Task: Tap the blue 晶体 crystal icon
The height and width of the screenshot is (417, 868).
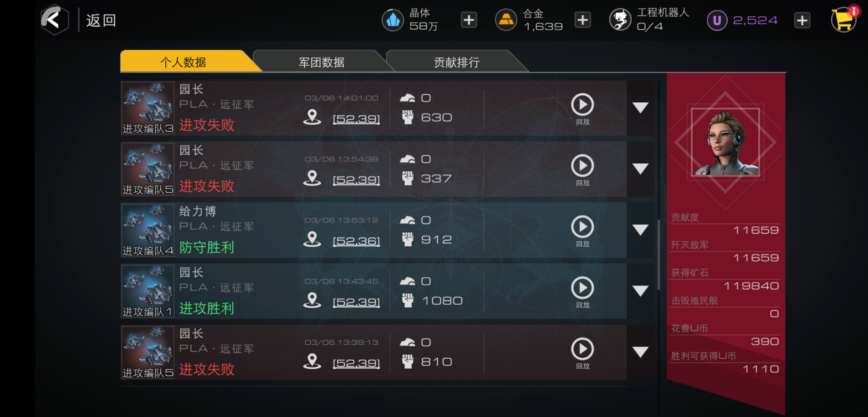Action: (393, 20)
